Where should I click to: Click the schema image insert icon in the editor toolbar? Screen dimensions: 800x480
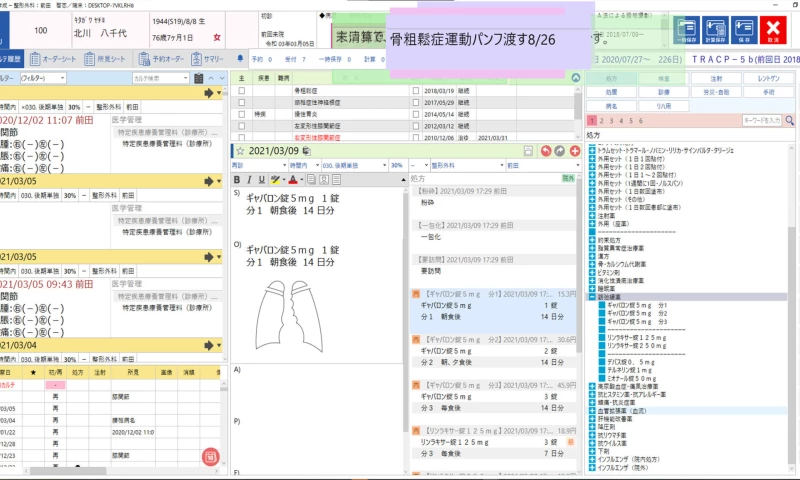click(324, 180)
